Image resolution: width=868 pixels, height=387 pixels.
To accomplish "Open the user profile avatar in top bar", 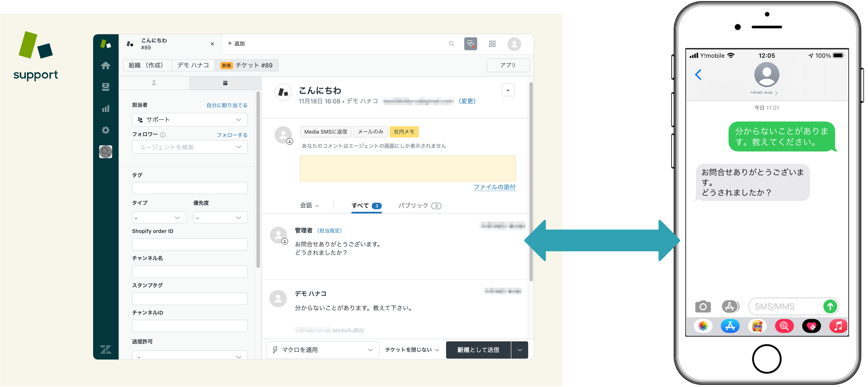I will point(514,44).
